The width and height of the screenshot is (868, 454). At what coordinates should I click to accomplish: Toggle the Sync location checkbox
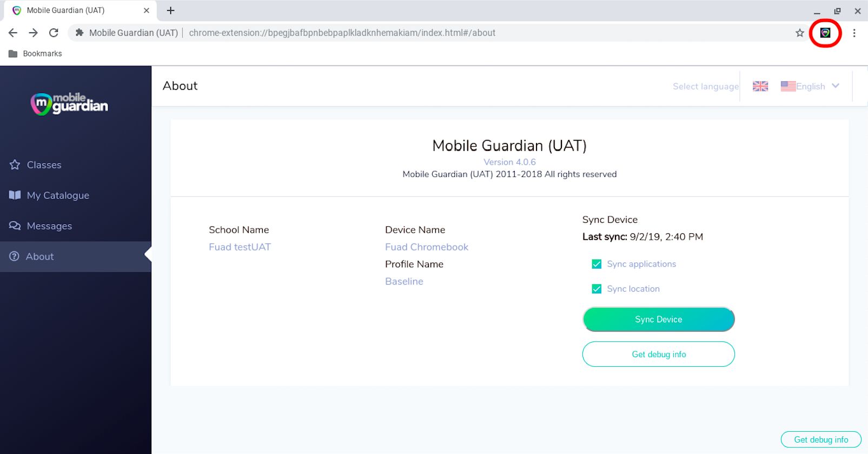tap(597, 289)
